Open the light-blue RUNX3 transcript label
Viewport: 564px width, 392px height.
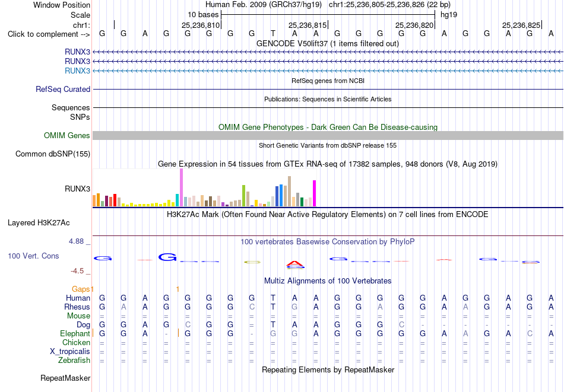(x=77, y=71)
